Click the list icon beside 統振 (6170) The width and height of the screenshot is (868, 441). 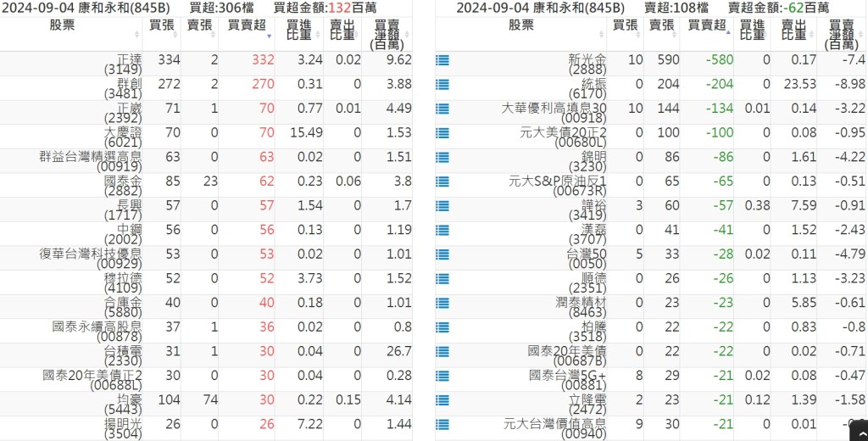(442, 85)
